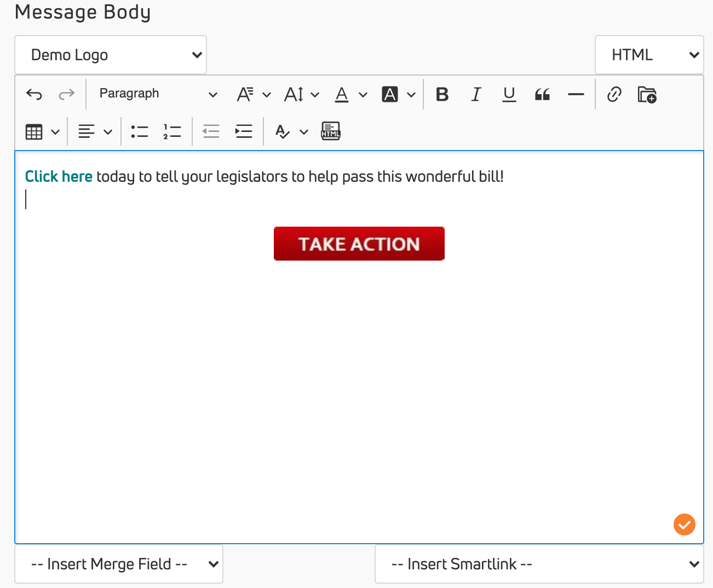The height and width of the screenshot is (588, 713).
Task: Insert a bulleted list
Action: point(139,131)
